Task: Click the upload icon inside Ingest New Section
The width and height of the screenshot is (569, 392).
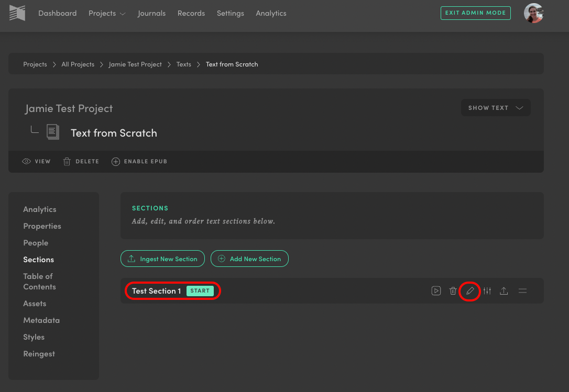Action: 132,258
